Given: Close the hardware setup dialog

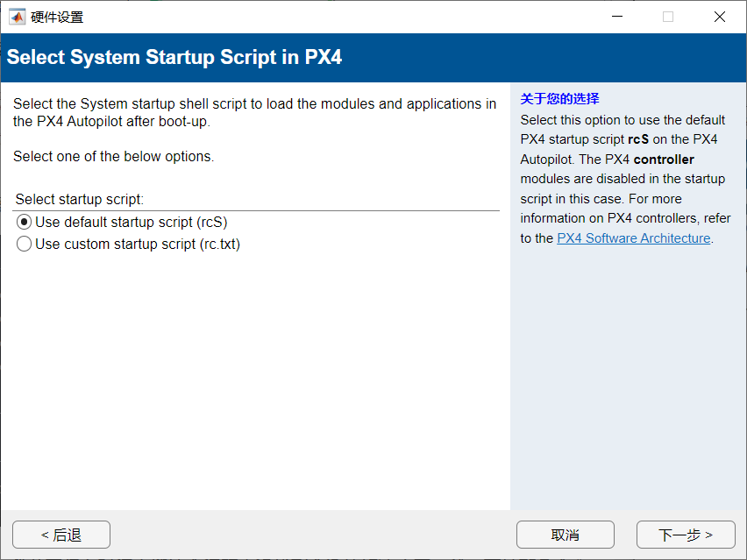Looking at the screenshot, I should click(720, 17).
